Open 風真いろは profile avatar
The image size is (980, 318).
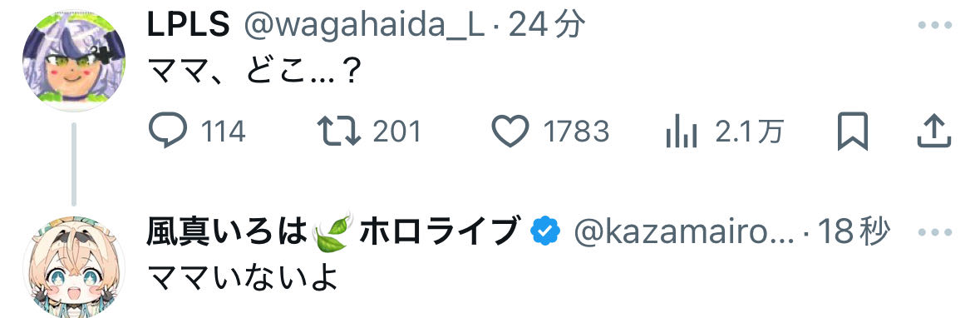[74, 267]
